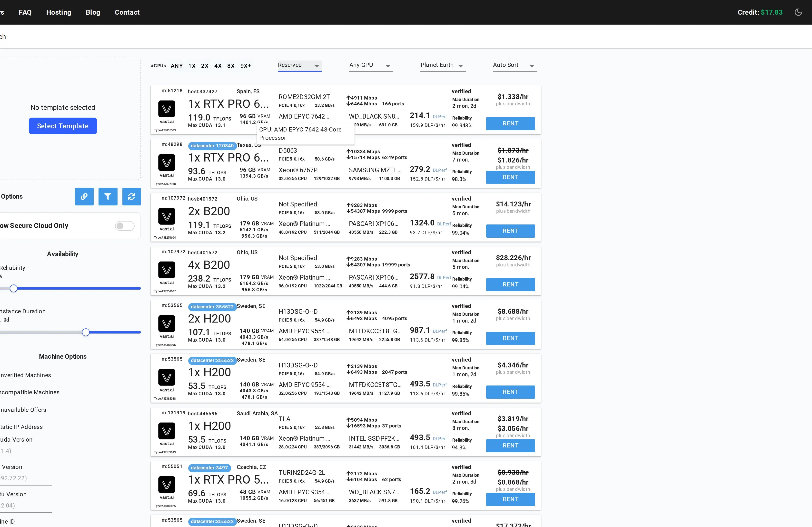Click the Credit $17.83 balance
Viewport: 812px width, 527px height.
(760, 12)
